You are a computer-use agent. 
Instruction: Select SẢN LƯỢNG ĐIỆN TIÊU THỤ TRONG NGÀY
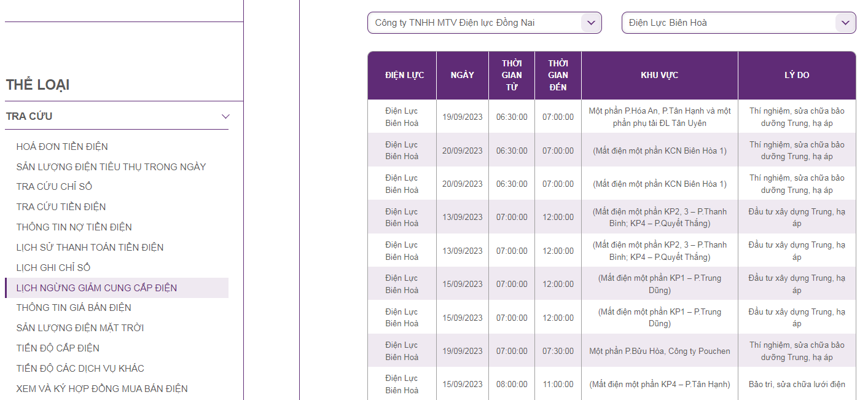[x=111, y=167]
